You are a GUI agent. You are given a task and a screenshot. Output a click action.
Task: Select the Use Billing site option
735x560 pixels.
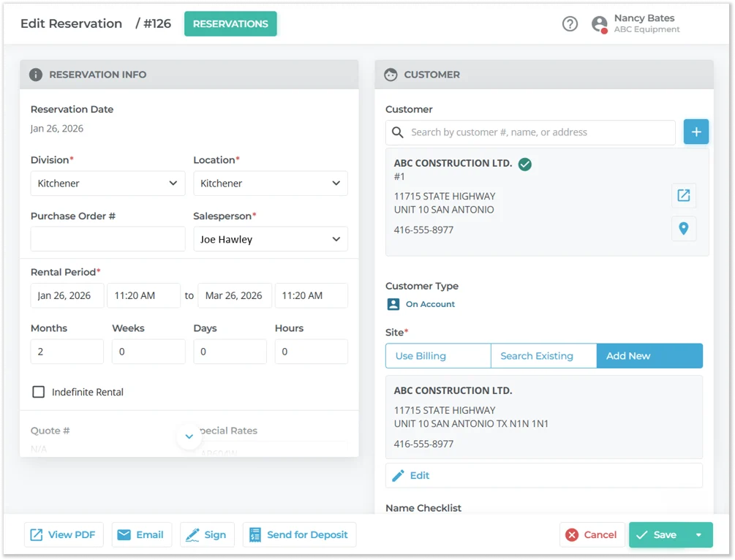coord(437,356)
